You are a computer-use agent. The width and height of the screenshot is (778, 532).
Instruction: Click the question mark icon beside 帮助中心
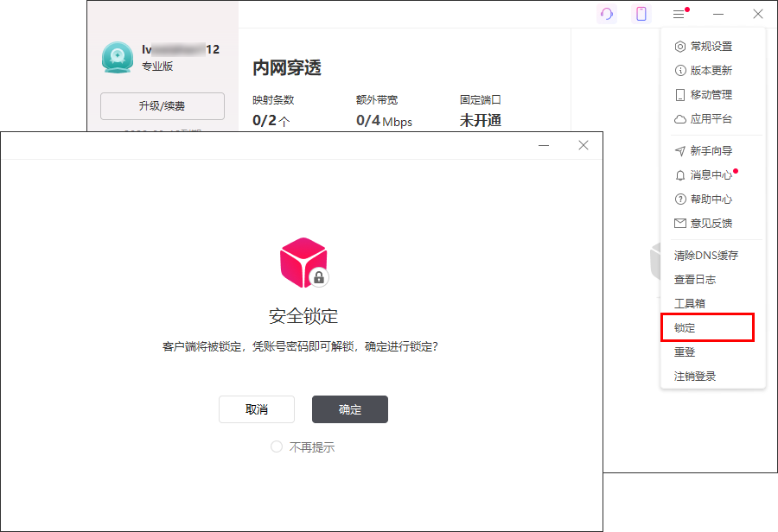click(x=679, y=199)
